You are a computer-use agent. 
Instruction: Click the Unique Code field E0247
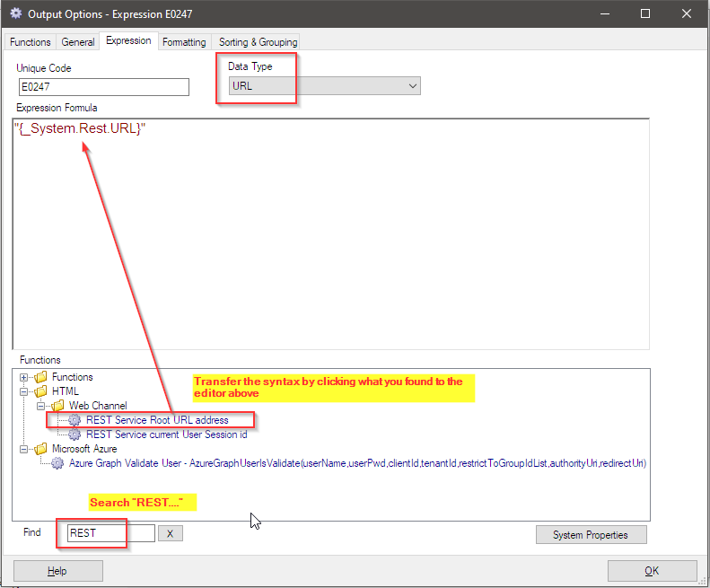point(104,86)
